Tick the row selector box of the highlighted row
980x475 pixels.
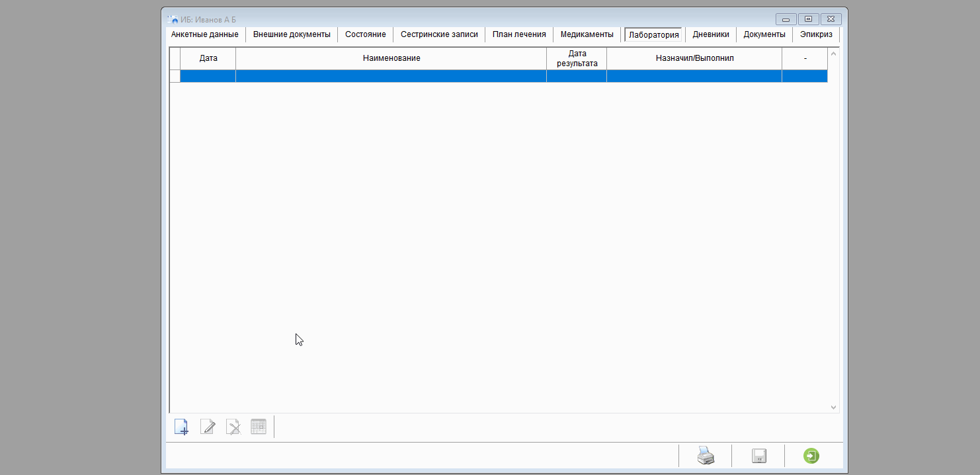(x=175, y=76)
